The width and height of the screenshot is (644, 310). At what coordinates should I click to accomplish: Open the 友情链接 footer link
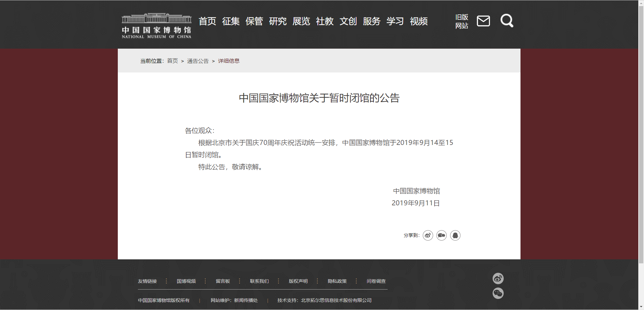147,281
